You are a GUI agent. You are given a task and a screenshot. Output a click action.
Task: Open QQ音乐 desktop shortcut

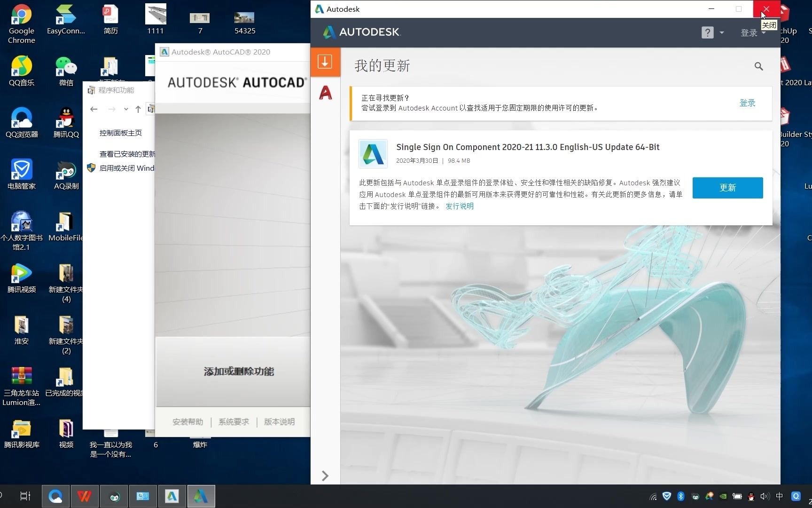click(x=21, y=71)
